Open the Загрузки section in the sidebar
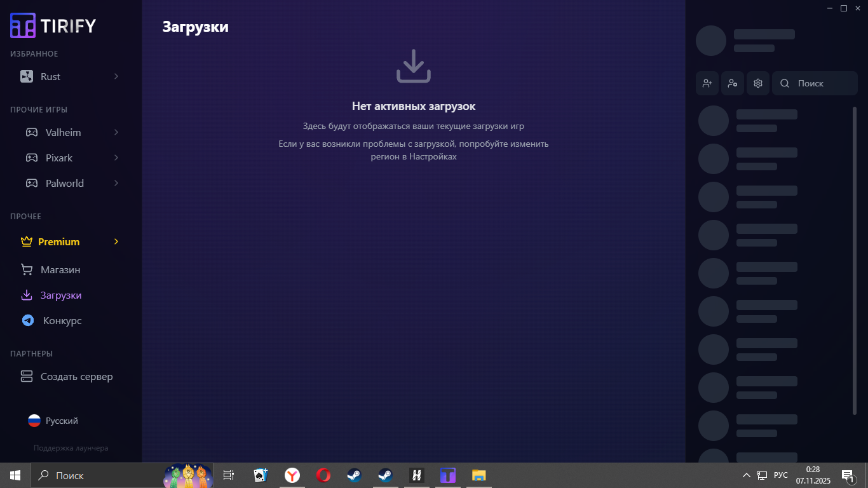868x488 pixels. point(60,295)
